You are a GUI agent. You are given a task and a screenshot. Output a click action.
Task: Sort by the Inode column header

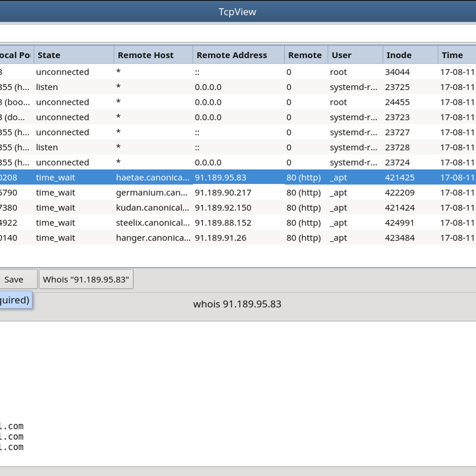pos(410,55)
